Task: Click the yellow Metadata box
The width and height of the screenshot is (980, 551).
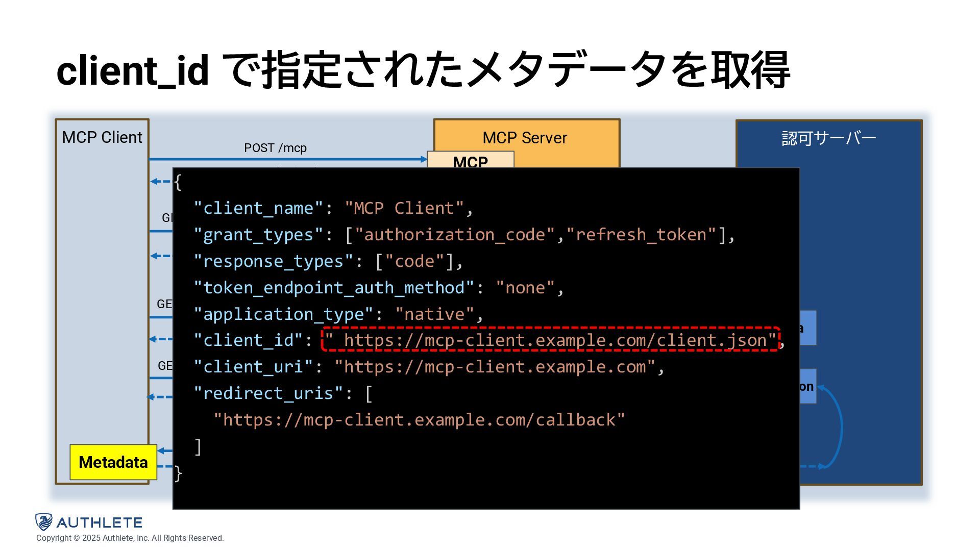Action: [113, 462]
